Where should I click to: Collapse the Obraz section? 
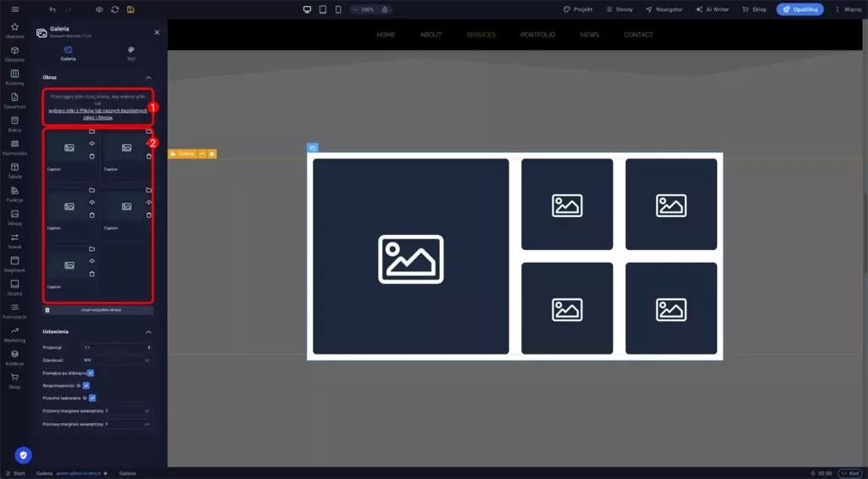[x=148, y=77]
